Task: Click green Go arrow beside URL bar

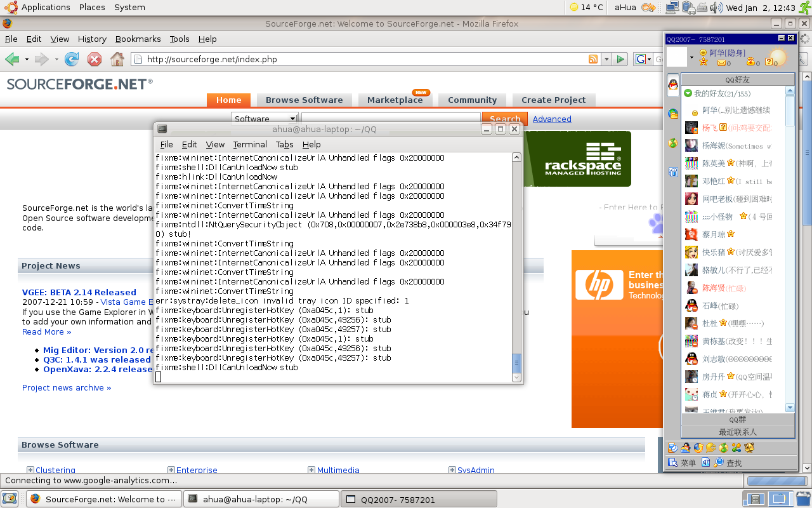Action: [621, 59]
